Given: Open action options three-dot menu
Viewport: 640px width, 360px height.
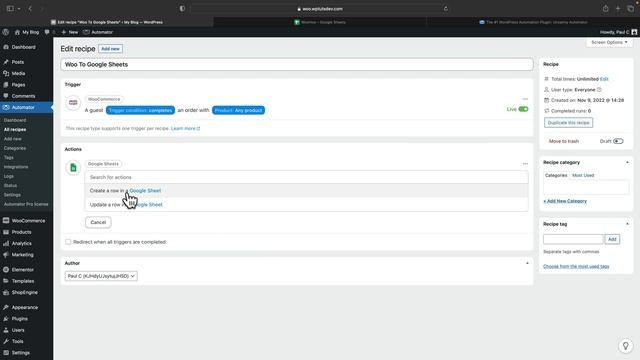Looking at the screenshot, I should click(525, 164).
